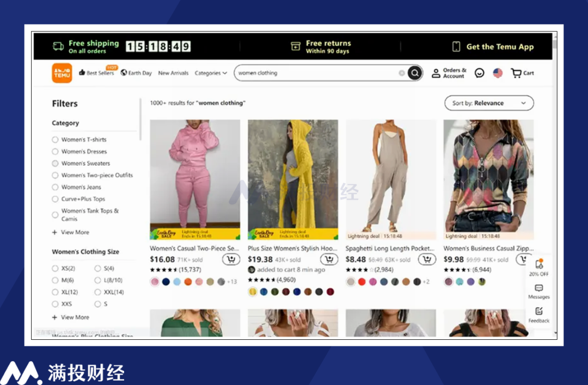
Task: Select size S(4) radio
Action: coord(97,268)
